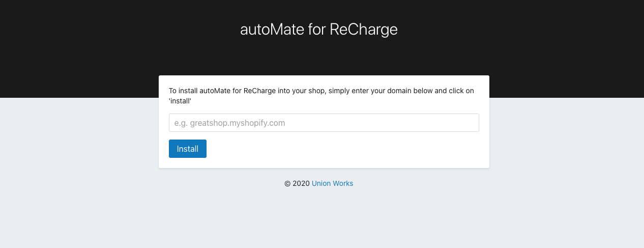Screen dimensions: 644x248
Task: Click the 'autoMate for ReCharge' page heading
Action: [318, 30]
